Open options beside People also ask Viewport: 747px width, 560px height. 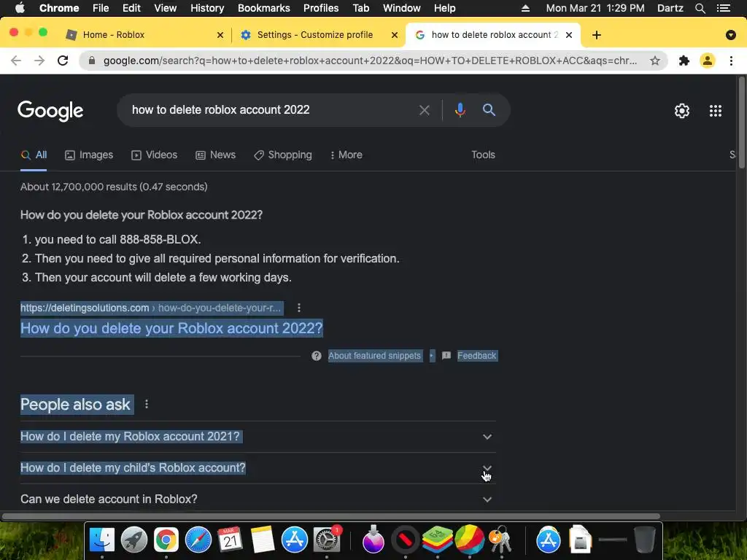pyautogui.click(x=147, y=404)
